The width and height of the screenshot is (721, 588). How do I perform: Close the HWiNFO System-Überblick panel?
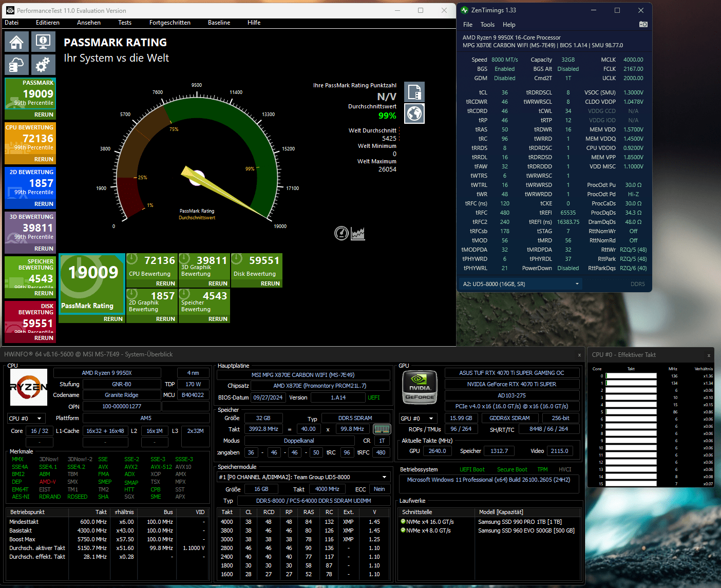pyautogui.click(x=579, y=355)
